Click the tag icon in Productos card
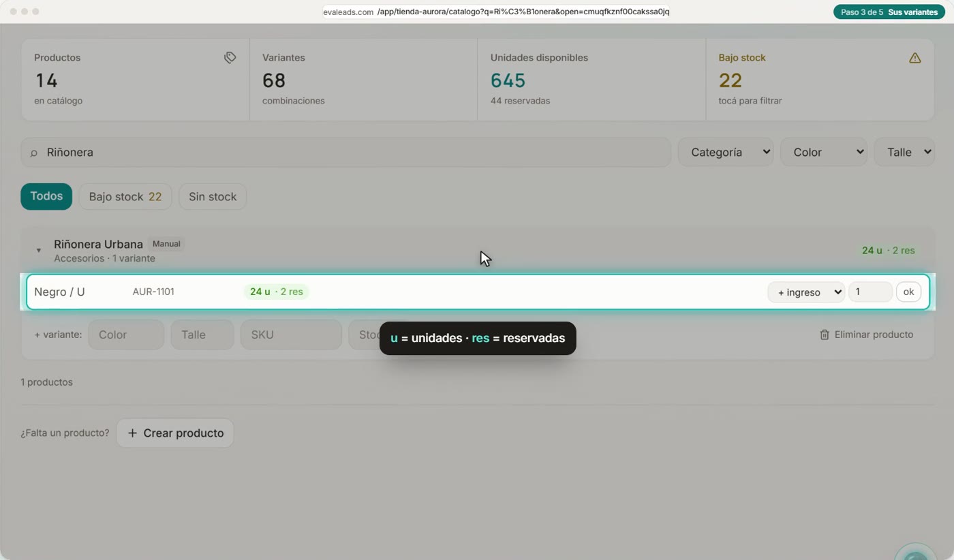The height and width of the screenshot is (560, 954). point(230,58)
